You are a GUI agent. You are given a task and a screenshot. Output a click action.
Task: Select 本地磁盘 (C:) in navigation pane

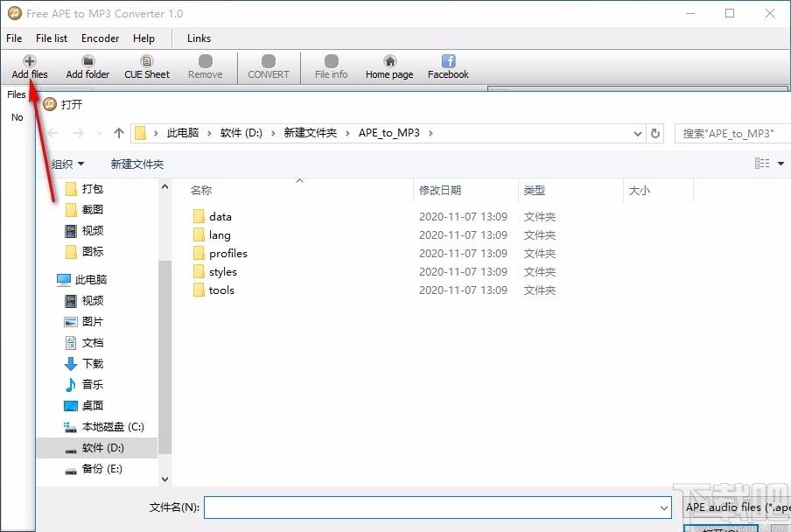click(104, 427)
